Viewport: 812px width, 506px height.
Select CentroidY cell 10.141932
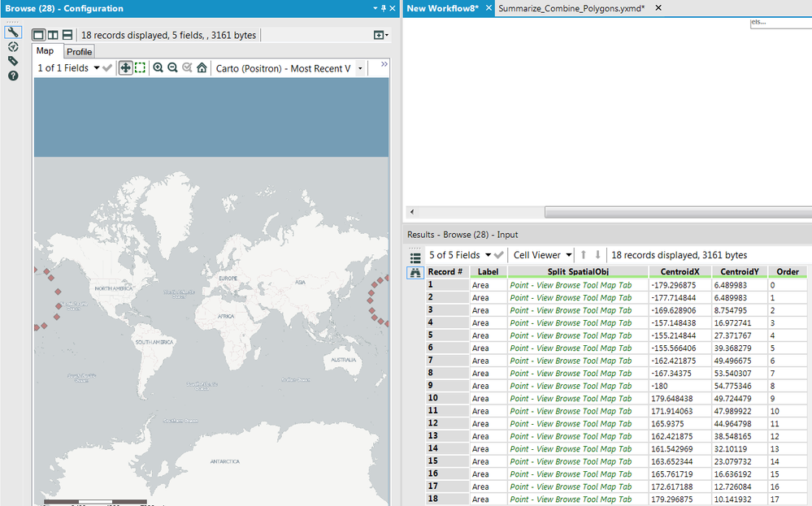point(740,500)
